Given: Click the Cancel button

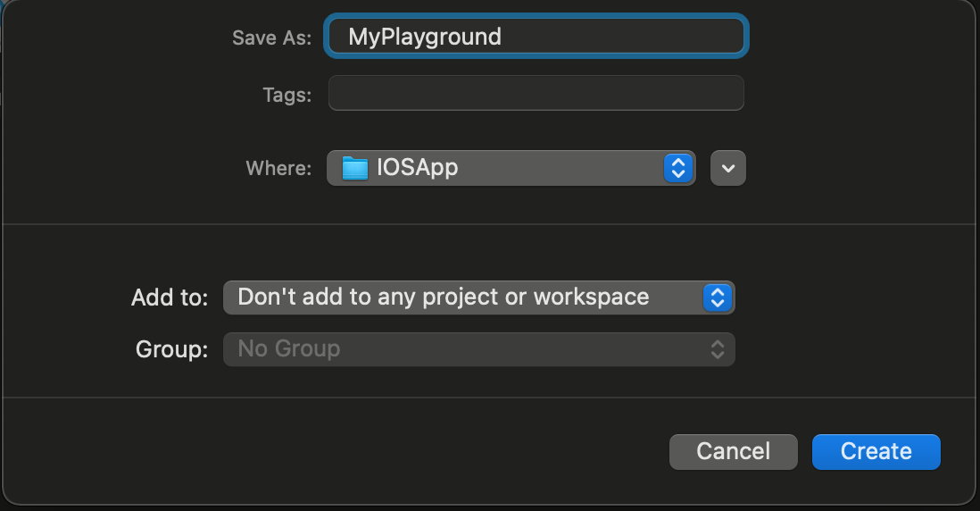Looking at the screenshot, I should pyautogui.click(x=733, y=451).
